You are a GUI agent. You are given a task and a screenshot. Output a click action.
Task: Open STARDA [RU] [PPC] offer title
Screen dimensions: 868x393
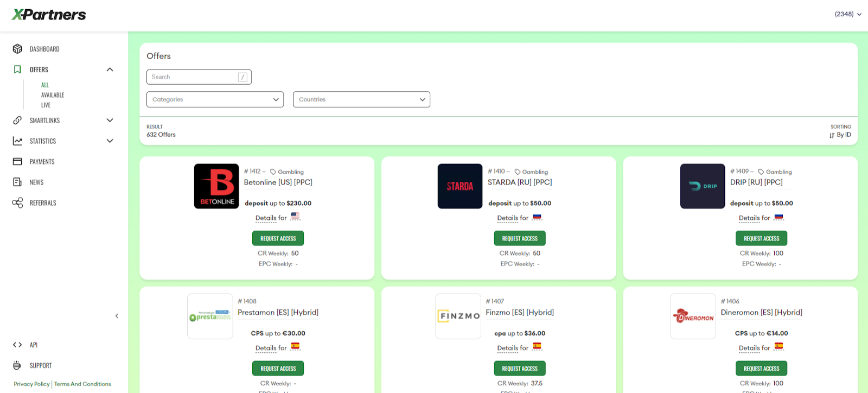(x=520, y=182)
